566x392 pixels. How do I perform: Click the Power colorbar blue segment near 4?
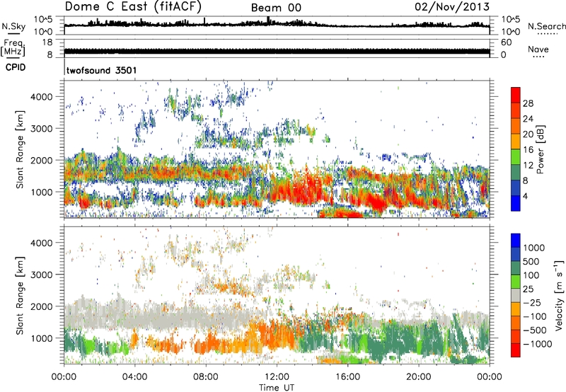[516, 204]
